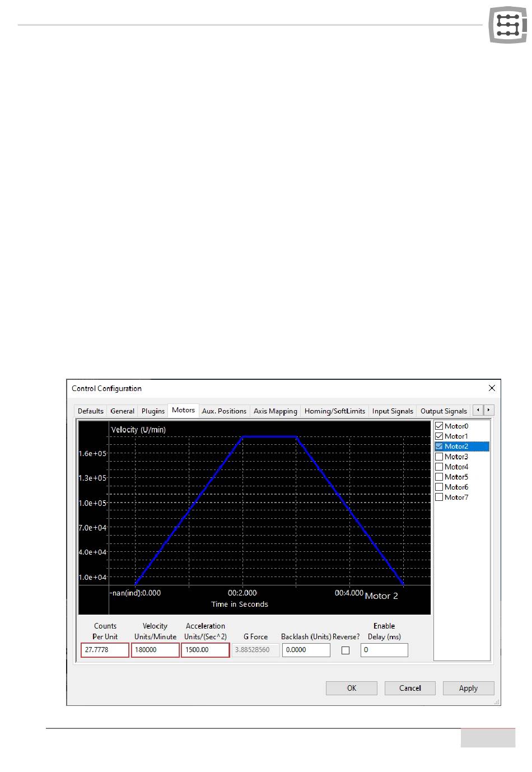532x772 pixels.
Task: Click the velocity profile graph line
Action: click(x=269, y=436)
